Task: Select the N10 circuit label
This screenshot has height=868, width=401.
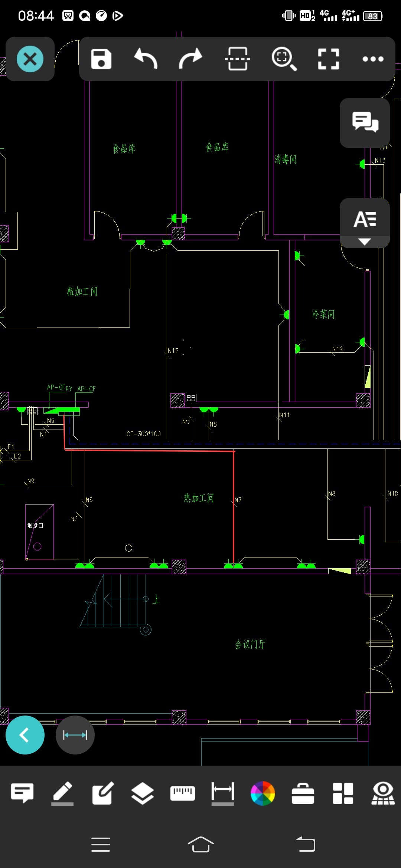Action: point(393,493)
